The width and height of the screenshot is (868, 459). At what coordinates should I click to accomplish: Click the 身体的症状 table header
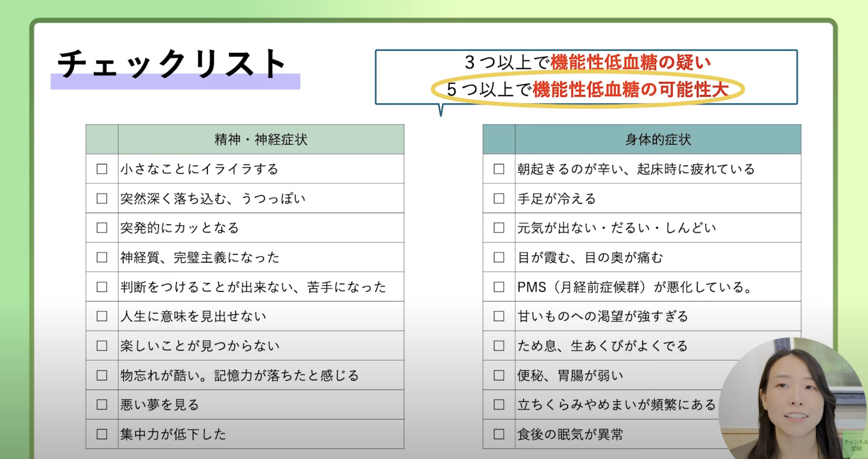(x=658, y=140)
